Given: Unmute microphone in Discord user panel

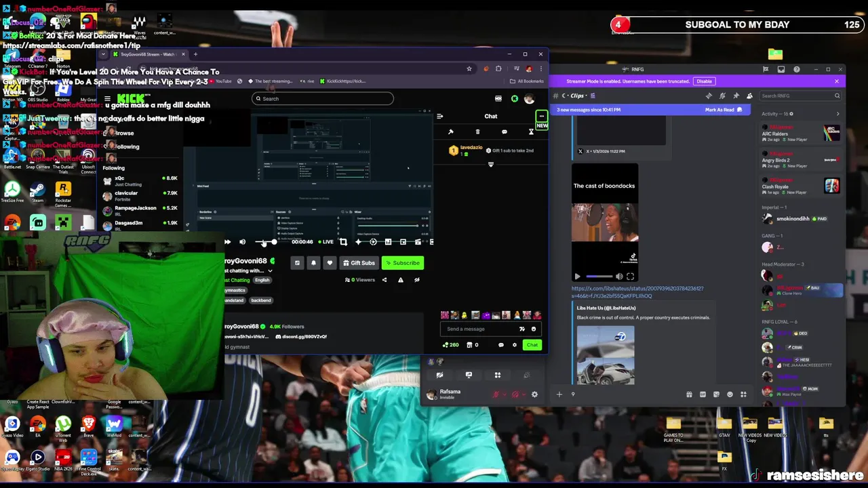Looking at the screenshot, I should pyautogui.click(x=496, y=394).
